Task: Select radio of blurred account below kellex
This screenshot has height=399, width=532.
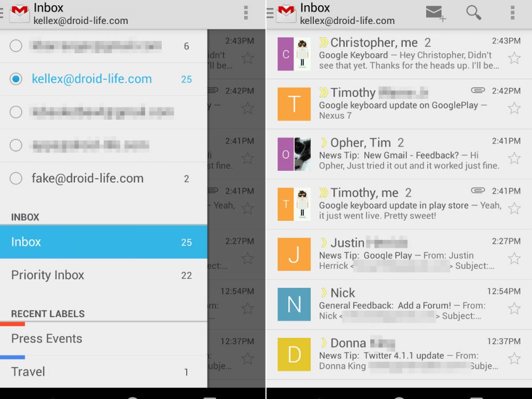Action: [16, 112]
